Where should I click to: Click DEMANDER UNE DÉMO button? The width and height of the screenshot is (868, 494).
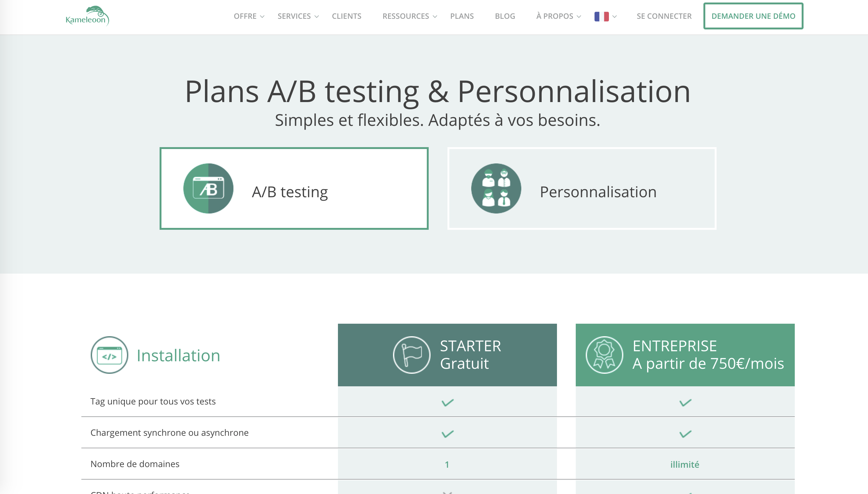pyautogui.click(x=753, y=16)
